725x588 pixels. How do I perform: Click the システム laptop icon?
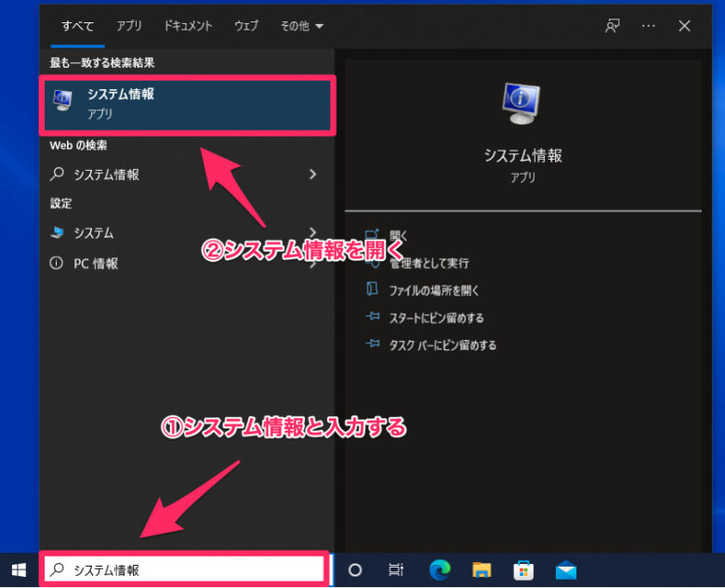tap(57, 232)
